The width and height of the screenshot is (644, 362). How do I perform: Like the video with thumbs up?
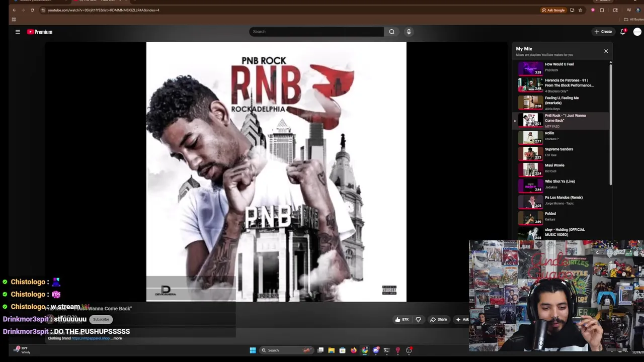click(x=402, y=319)
